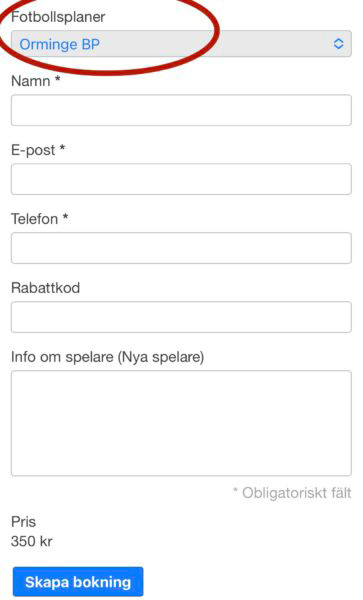Click the Namn field label
The image size is (363, 600).
pyautogui.click(x=31, y=81)
